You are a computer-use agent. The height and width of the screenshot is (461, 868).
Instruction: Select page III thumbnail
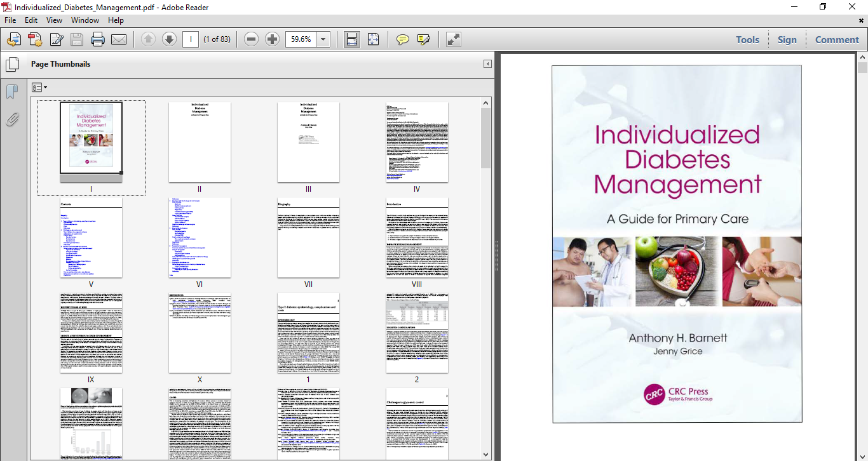point(308,142)
